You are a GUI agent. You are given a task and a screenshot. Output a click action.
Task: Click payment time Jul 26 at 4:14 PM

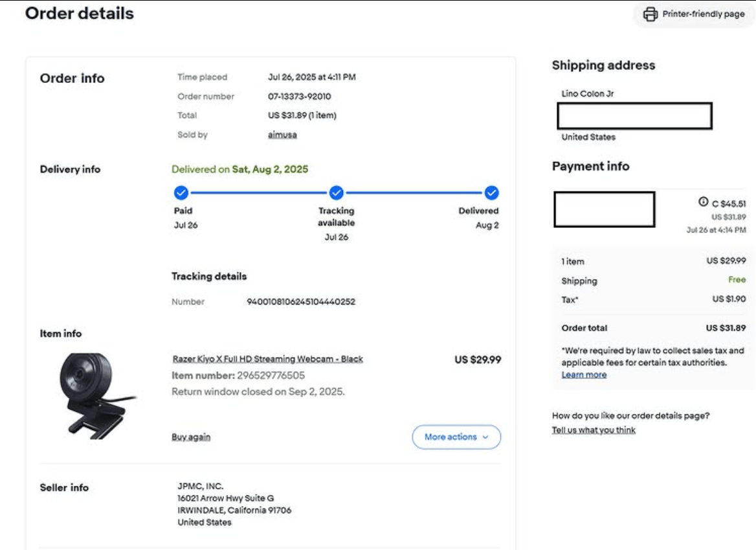(x=716, y=230)
